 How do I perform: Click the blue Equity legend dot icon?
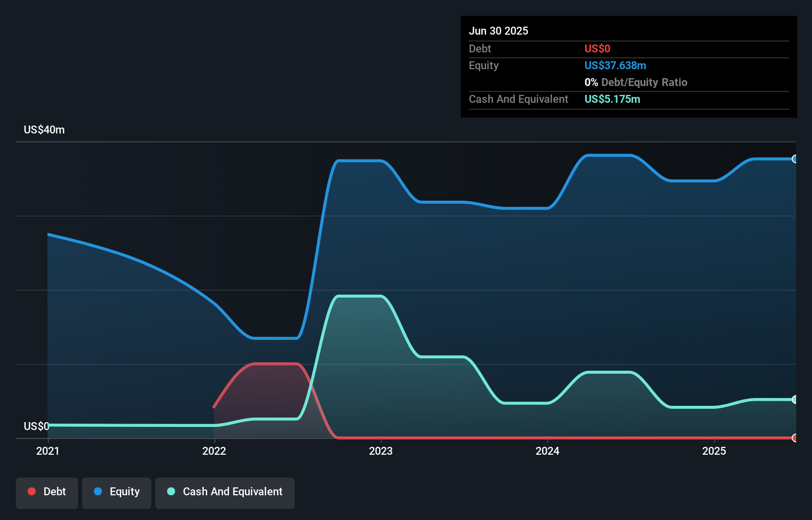97,491
